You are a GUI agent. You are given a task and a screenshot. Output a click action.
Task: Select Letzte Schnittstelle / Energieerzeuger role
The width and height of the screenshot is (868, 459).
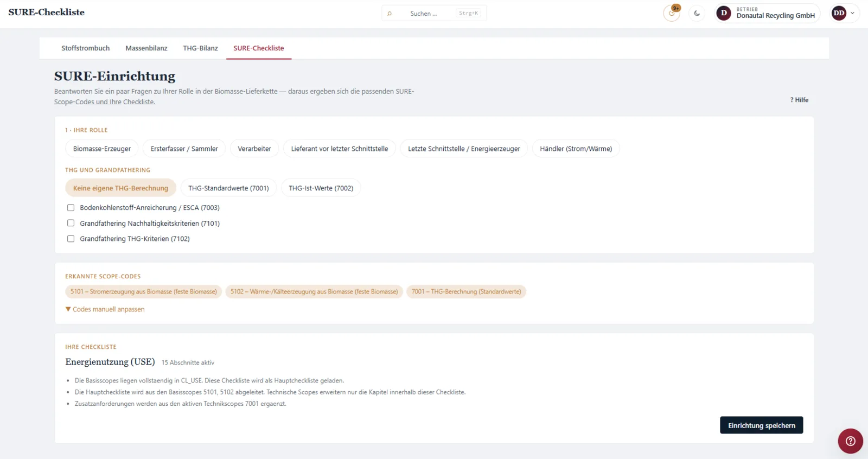coord(464,149)
